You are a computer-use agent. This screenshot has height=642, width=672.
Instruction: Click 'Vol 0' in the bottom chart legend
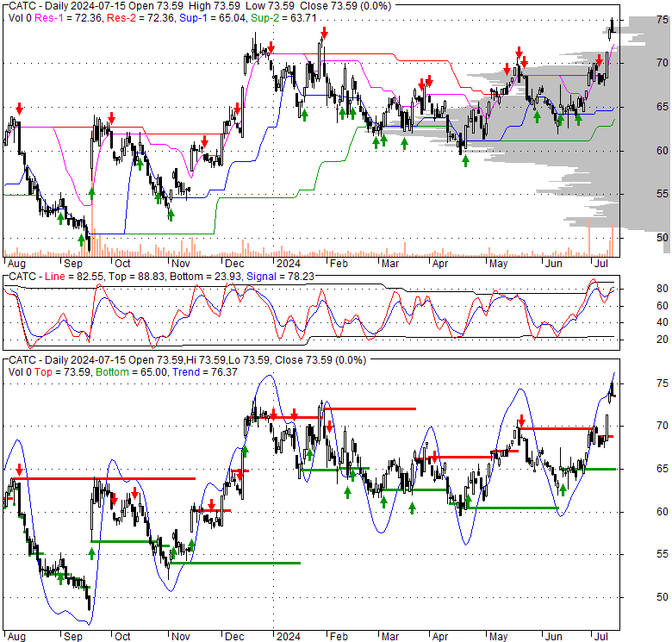pos(20,372)
